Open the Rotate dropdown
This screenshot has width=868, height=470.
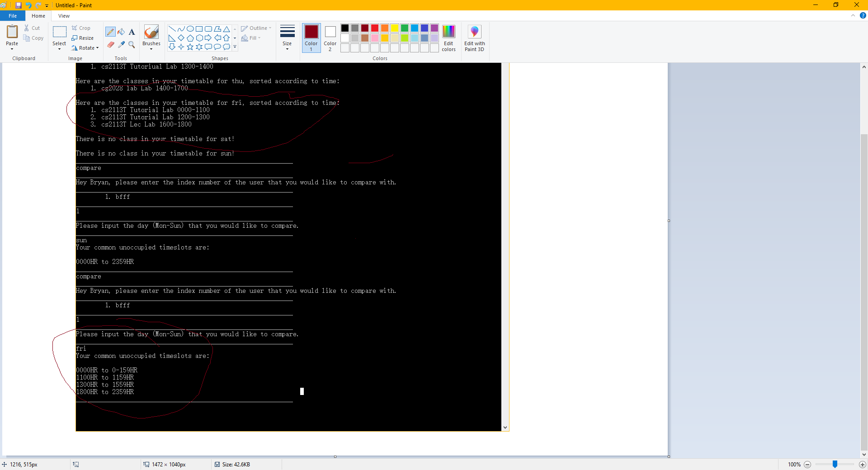(x=85, y=48)
